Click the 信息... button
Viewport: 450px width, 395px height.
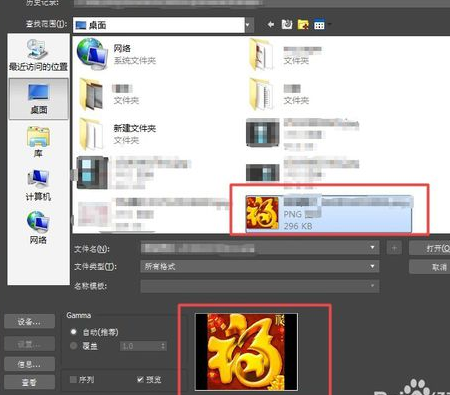click(29, 364)
